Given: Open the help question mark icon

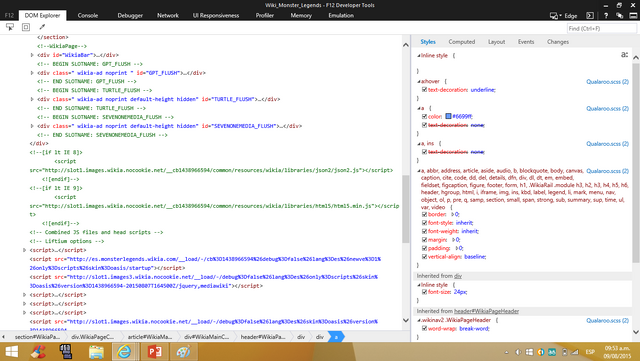Looking at the screenshot, I should click(606, 16).
